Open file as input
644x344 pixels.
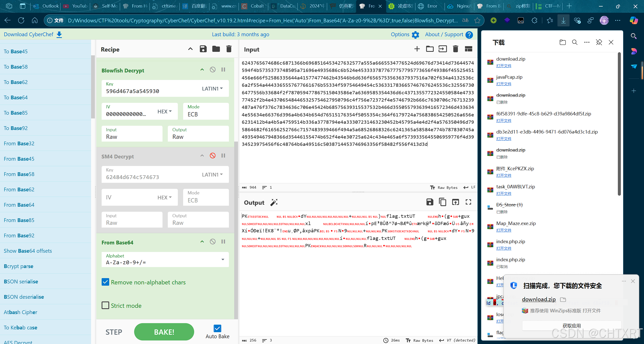[442, 49]
